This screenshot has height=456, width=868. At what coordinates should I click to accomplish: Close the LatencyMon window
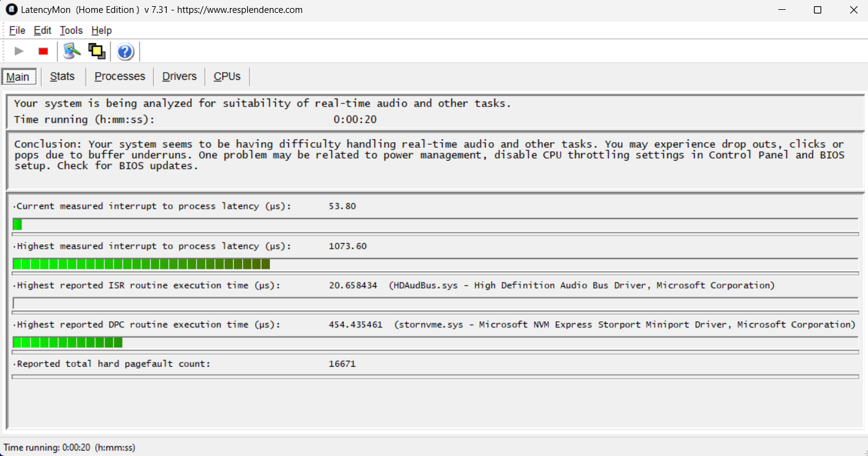853,10
